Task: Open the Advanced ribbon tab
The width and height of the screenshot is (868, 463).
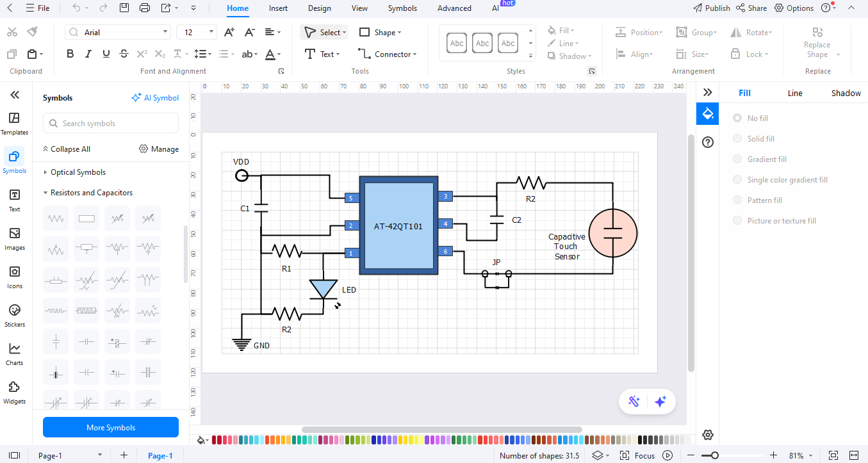Action: coord(454,8)
